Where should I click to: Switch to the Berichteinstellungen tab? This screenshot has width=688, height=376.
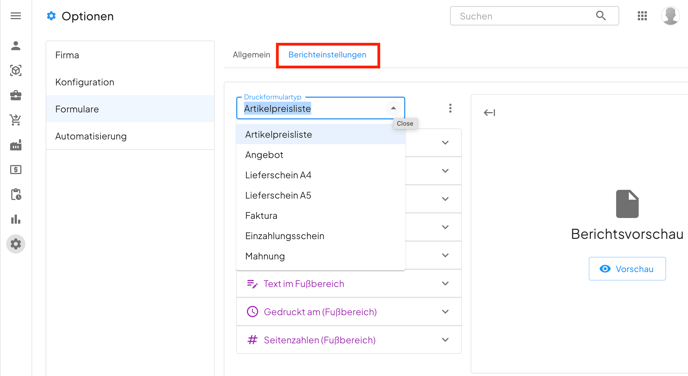click(327, 55)
